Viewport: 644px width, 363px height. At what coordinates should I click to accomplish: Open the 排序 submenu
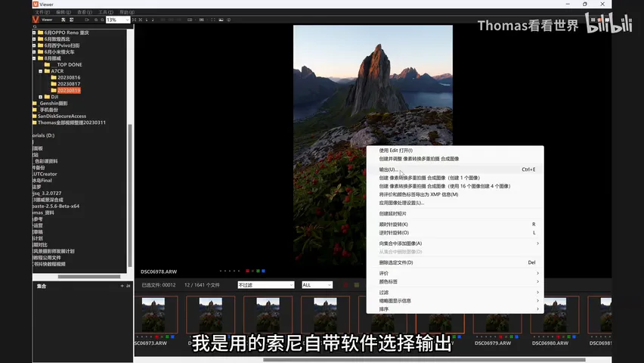pos(455,309)
